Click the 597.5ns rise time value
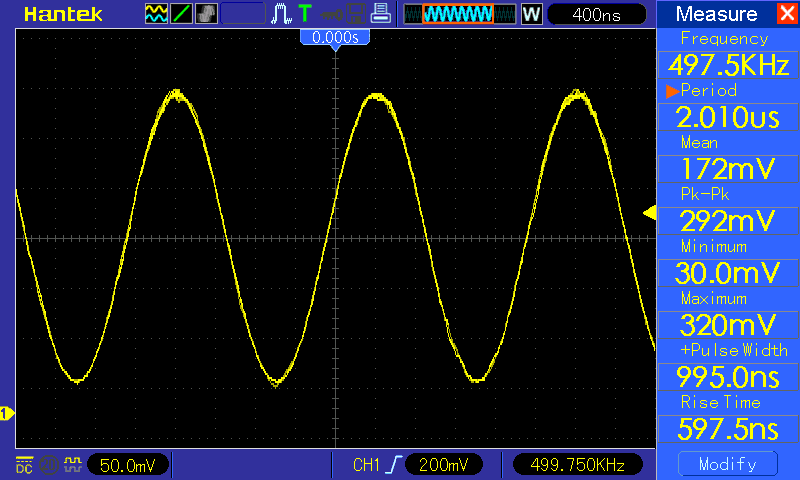This screenshot has height=480, width=800. point(729,429)
